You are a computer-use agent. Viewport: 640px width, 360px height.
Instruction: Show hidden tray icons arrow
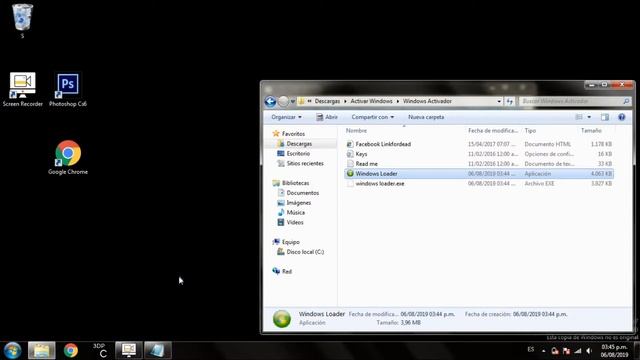[543, 351]
